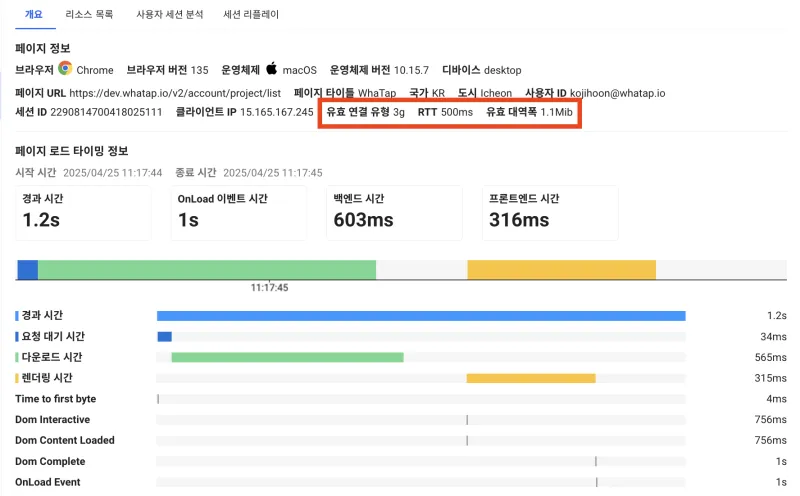The width and height of the screenshot is (800, 496).
Task: Click the OnLoad Event marker tick
Action: (596, 482)
